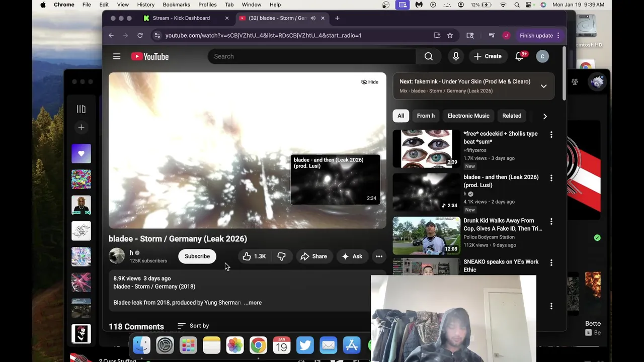Screen dimensions: 644x362
Task: Open the YouTube account avatar menu
Action: pyautogui.click(x=542, y=56)
